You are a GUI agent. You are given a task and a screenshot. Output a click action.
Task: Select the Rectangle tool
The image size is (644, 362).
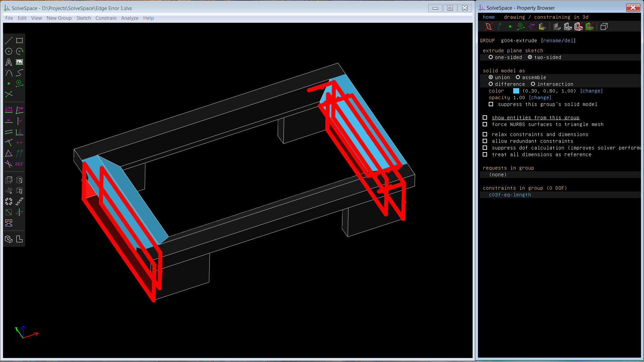(x=19, y=40)
